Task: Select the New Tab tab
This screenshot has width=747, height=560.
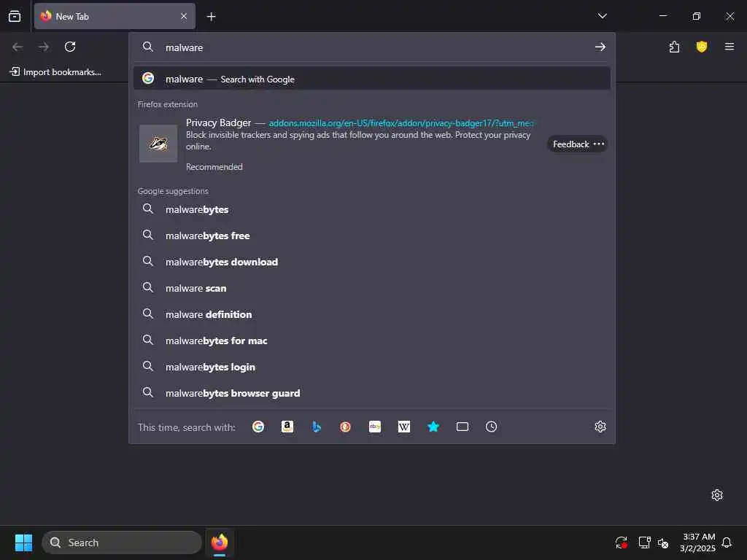Action: pos(115,16)
